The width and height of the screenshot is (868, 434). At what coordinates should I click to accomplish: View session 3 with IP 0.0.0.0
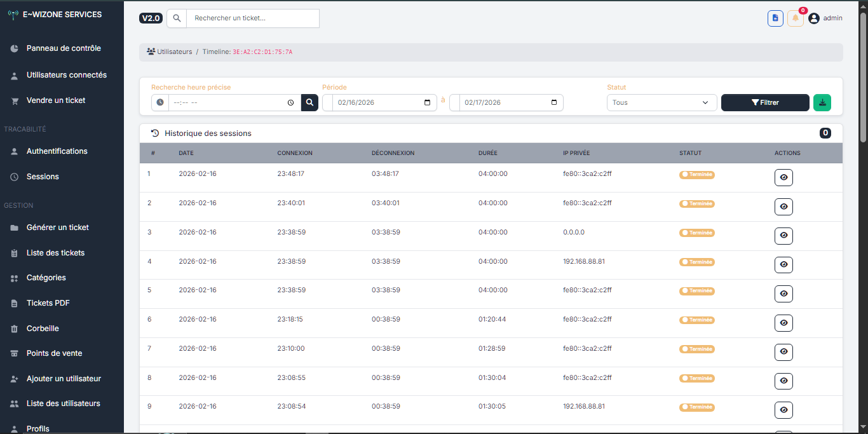click(x=783, y=236)
